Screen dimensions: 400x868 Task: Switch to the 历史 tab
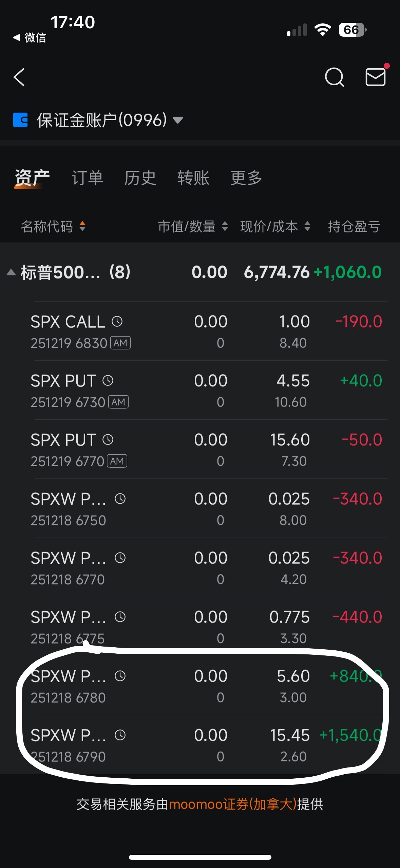click(140, 178)
